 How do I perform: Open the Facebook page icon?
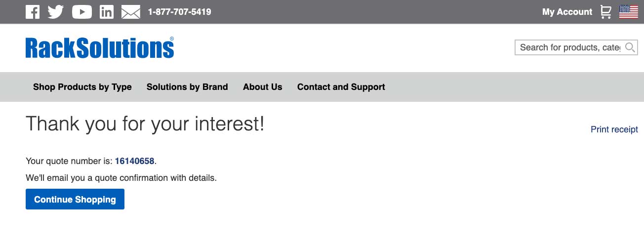click(x=33, y=12)
